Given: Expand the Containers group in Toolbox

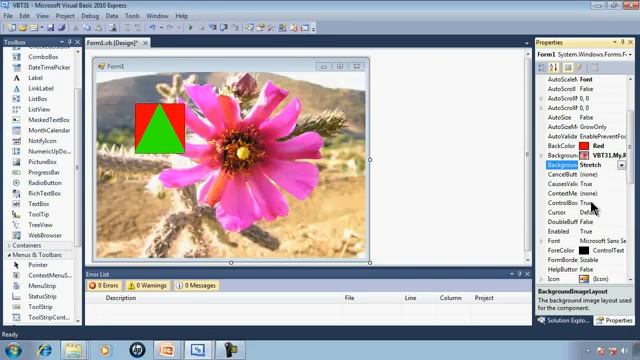Looking at the screenshot, I should click(9, 245).
